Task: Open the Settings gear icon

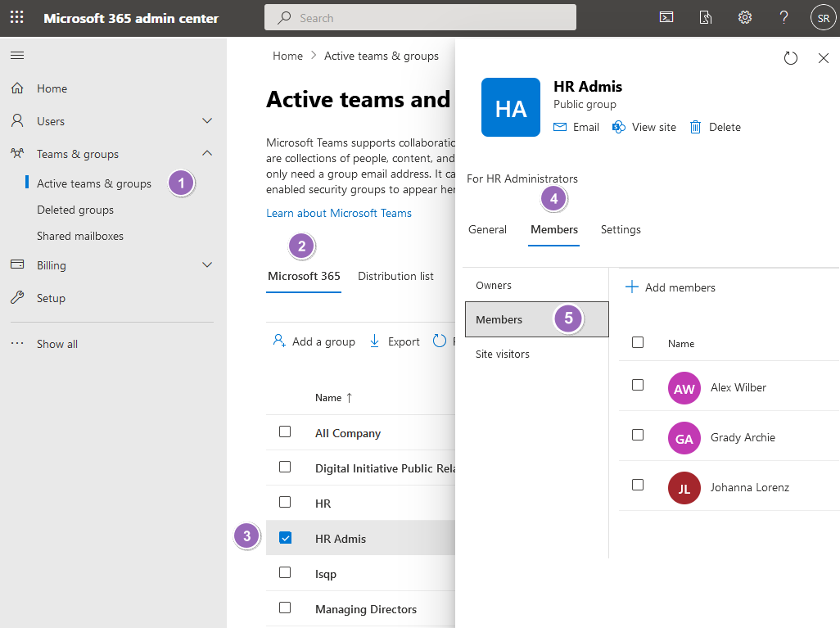Action: click(x=745, y=18)
